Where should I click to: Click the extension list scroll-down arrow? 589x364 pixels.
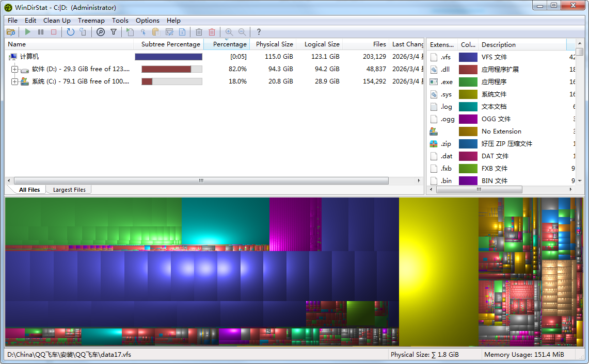(580, 180)
